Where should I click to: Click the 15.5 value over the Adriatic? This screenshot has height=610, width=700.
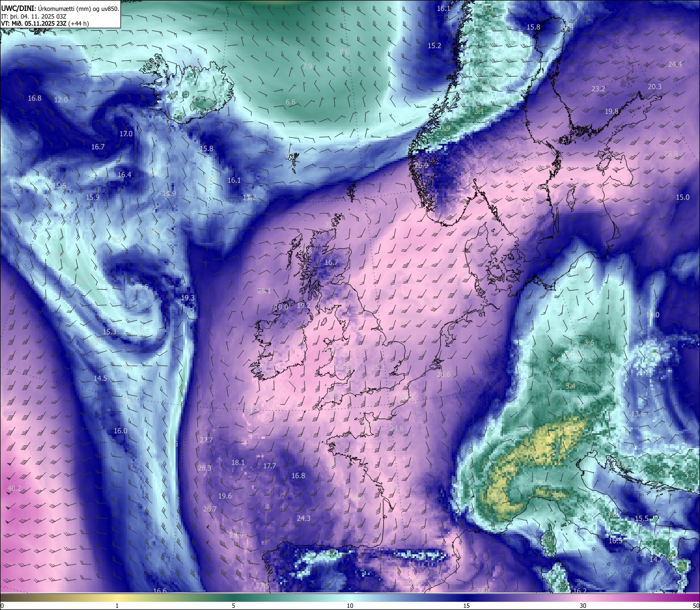pos(641,519)
